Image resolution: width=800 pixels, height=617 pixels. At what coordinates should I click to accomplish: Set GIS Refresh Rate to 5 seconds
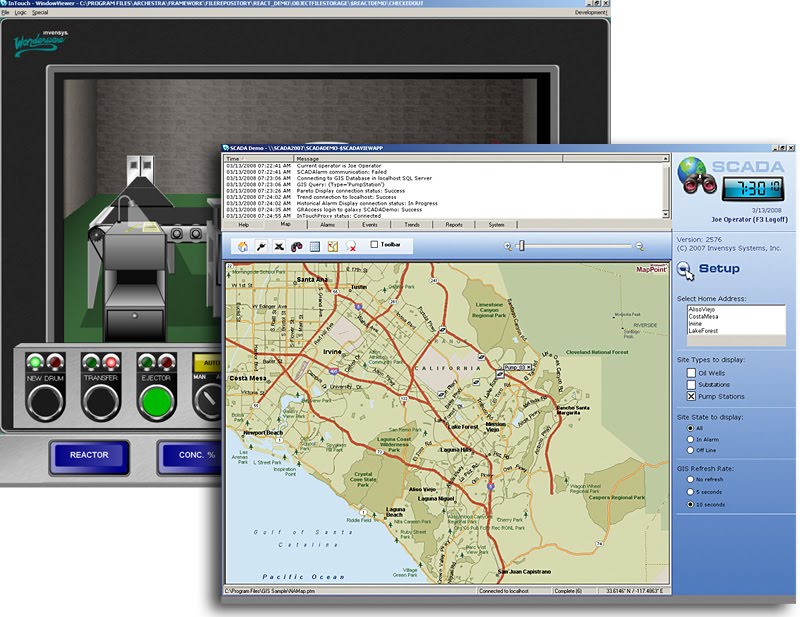(690, 492)
